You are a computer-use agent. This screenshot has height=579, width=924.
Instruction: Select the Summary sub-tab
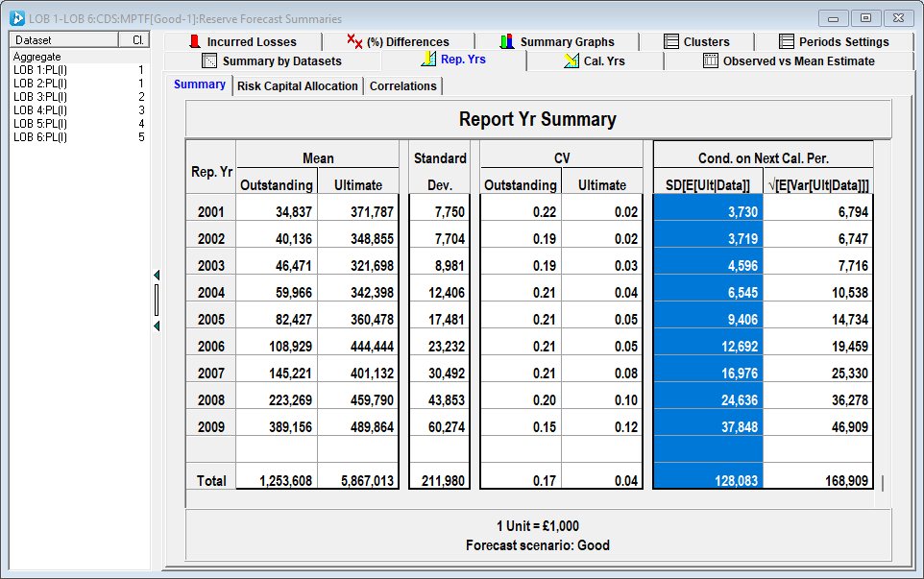click(x=199, y=84)
